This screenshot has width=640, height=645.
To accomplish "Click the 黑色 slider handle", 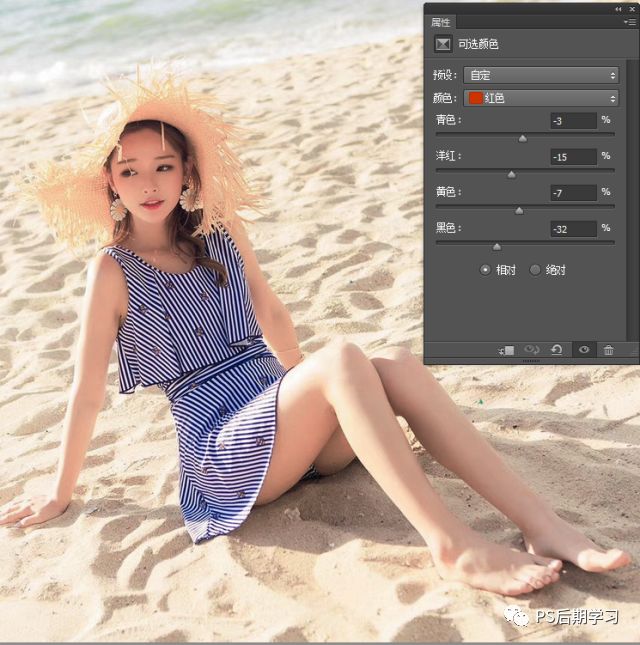I will [x=496, y=247].
